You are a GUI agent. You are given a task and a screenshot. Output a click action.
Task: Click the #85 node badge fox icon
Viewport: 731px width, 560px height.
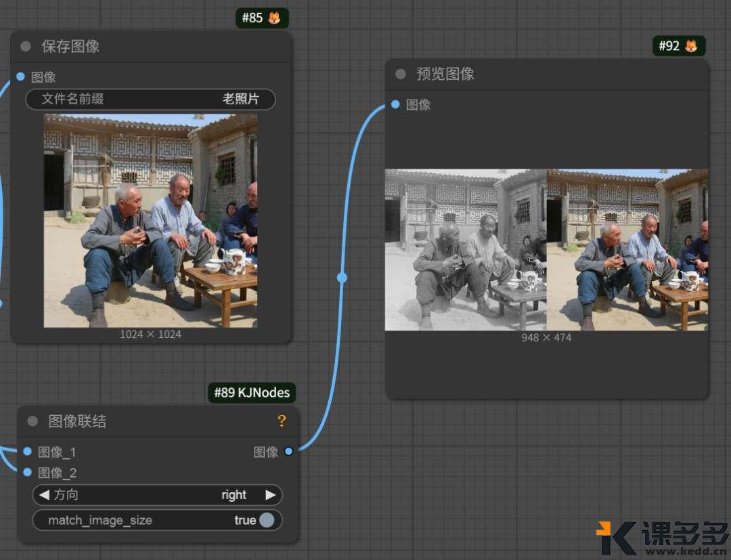[275, 18]
